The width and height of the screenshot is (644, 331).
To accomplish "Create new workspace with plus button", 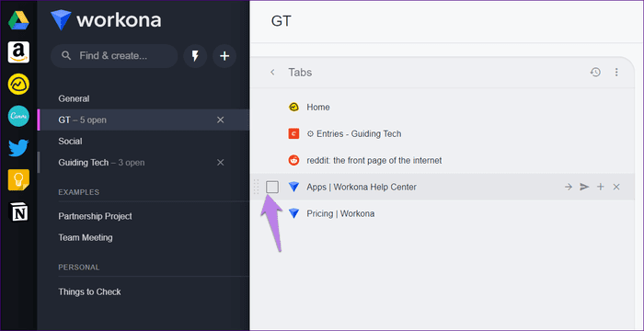I will click(224, 56).
